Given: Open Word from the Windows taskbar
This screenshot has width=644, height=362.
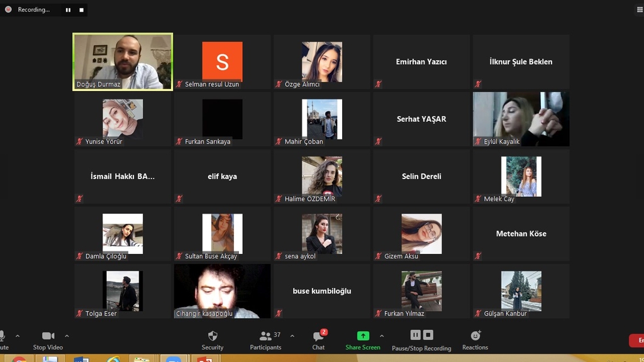Looking at the screenshot, I should (81, 359).
